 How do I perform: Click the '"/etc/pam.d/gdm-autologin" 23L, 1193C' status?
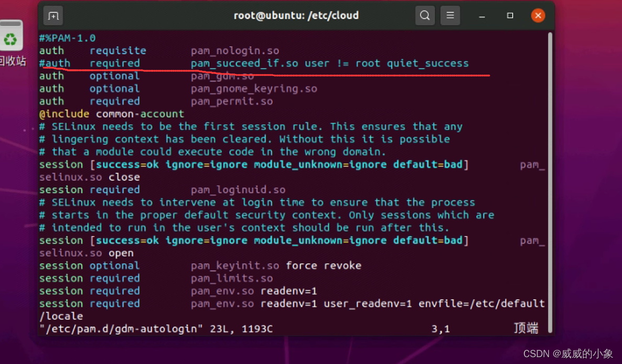tap(156, 329)
